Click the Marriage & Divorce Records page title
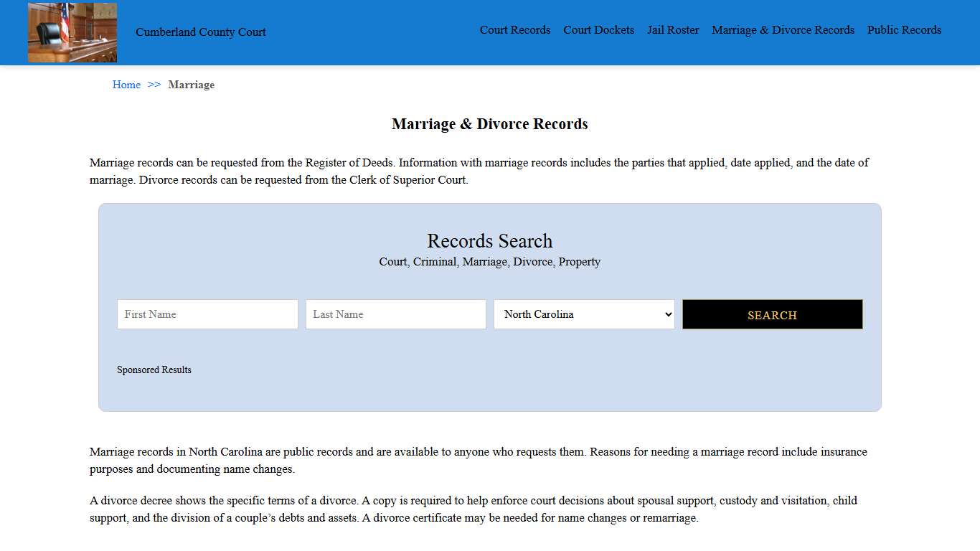Viewport: 980px width, 551px height. click(489, 123)
